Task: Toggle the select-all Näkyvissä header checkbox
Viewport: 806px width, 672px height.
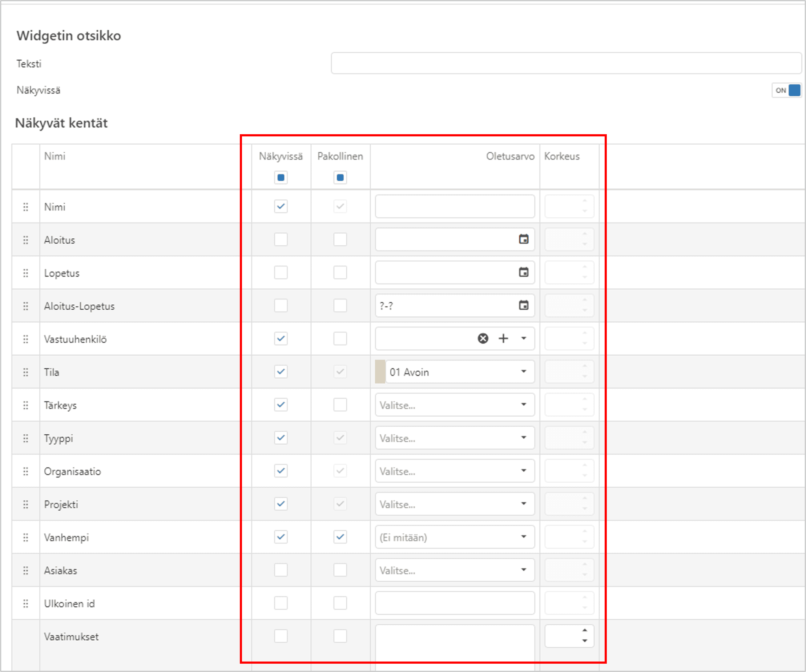Action: tap(281, 177)
